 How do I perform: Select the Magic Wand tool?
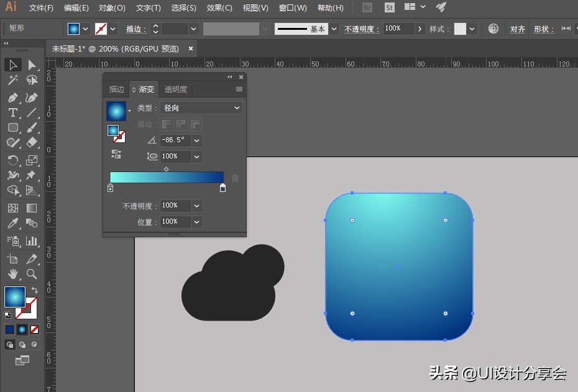tap(14, 80)
